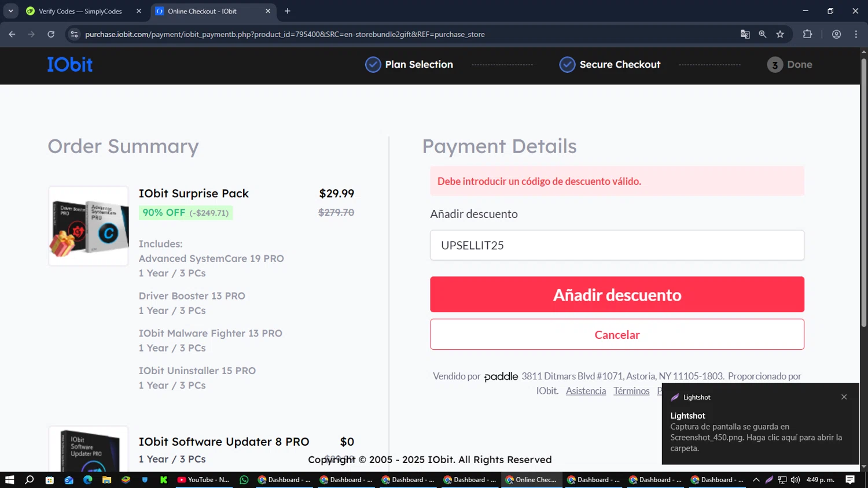Open a new browser tab
The height and width of the screenshot is (488, 868).
288,11
